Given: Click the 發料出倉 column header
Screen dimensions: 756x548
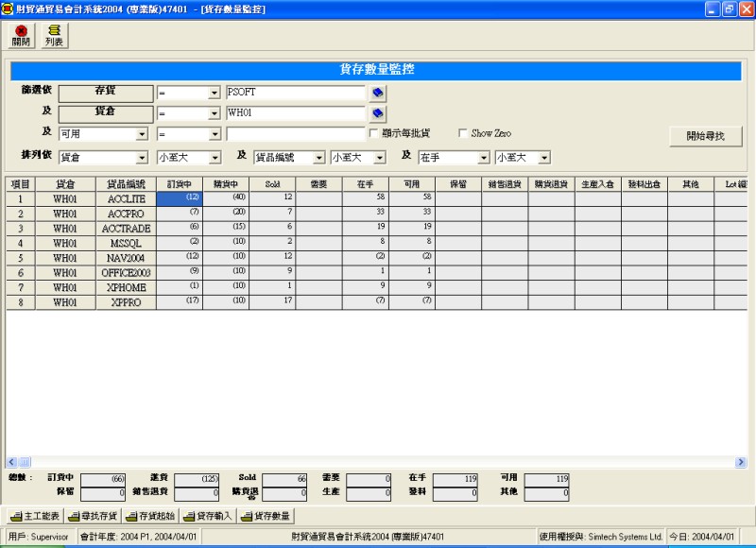Looking at the screenshot, I should 644,184.
